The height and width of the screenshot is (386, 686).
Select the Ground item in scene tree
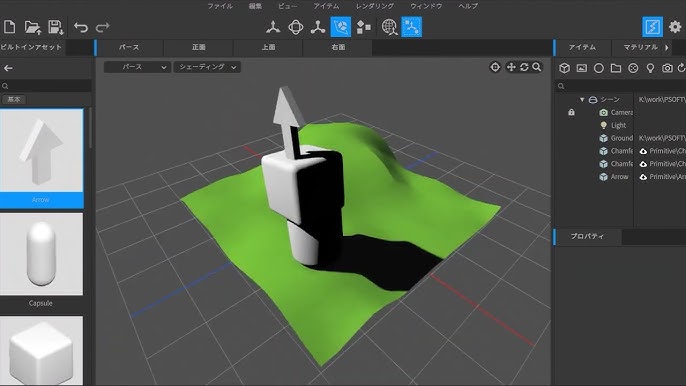[621, 138]
